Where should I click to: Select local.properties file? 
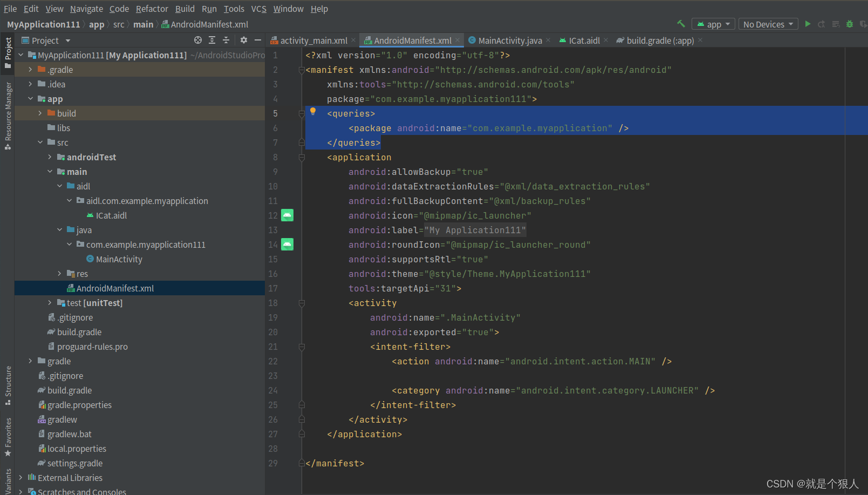click(x=77, y=449)
